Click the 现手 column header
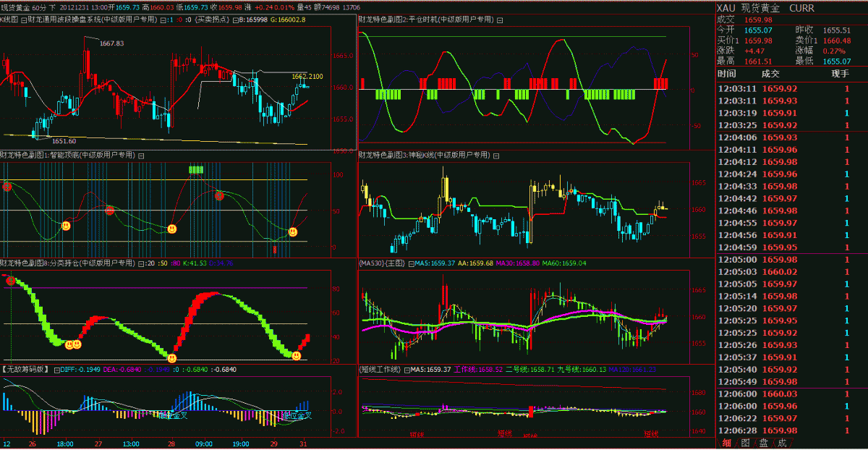The height and width of the screenshot is (450, 868). 840,74
